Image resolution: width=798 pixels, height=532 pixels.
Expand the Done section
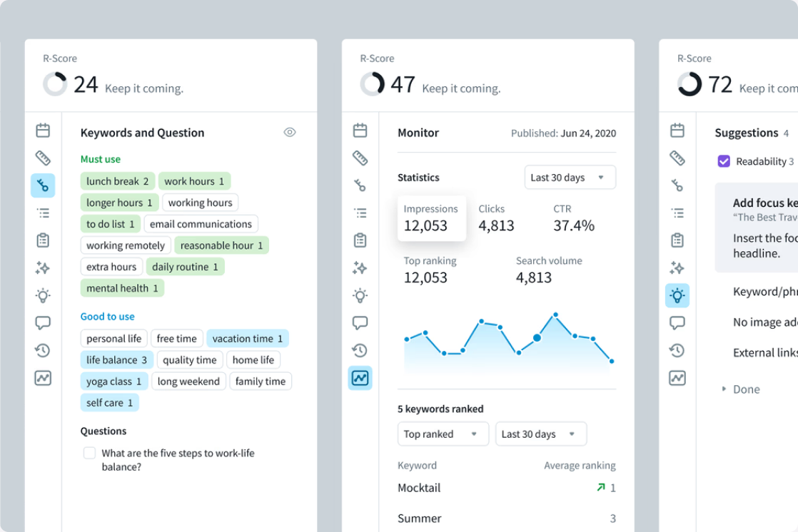pos(741,389)
